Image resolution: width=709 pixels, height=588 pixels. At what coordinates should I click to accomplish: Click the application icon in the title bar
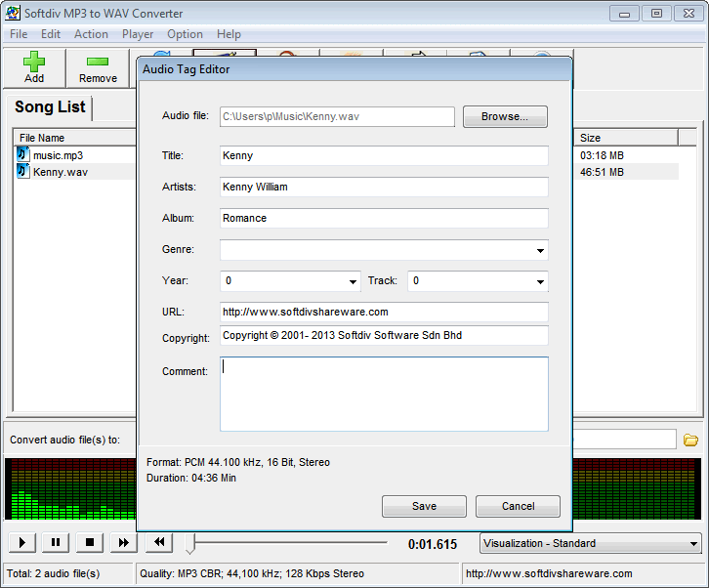(x=13, y=13)
